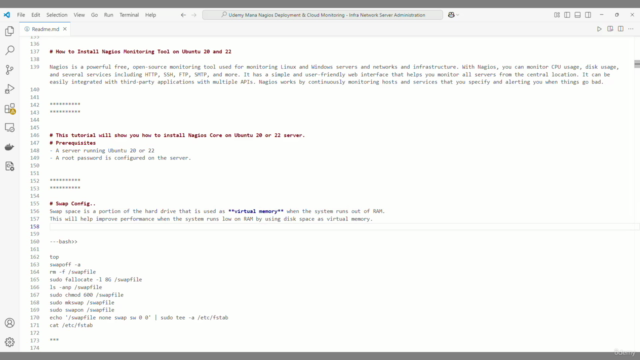
Task: Open the Docker view in the activity bar
Action: pyautogui.click(x=9, y=147)
